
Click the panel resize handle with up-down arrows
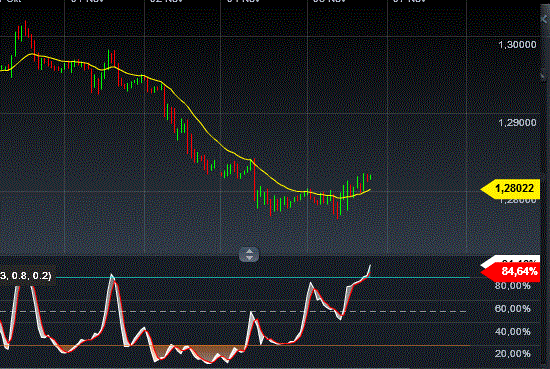pos(249,255)
